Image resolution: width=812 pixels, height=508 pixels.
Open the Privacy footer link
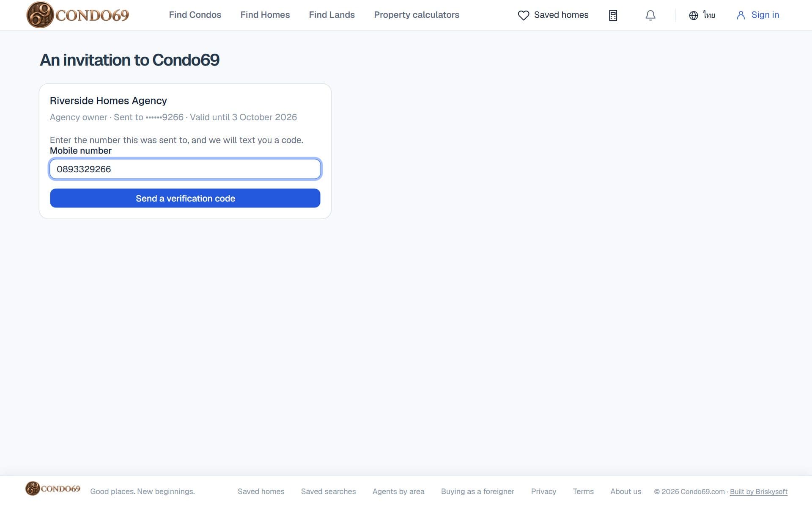(543, 491)
